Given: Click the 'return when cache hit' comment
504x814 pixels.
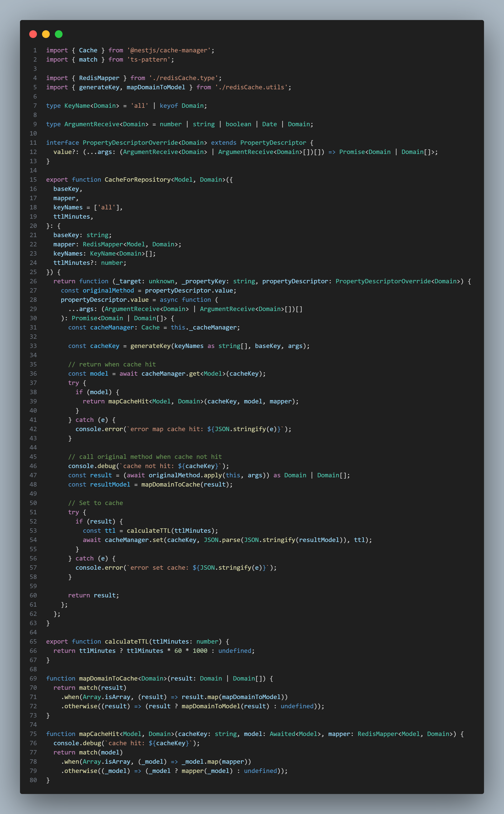Looking at the screenshot, I should (112, 364).
